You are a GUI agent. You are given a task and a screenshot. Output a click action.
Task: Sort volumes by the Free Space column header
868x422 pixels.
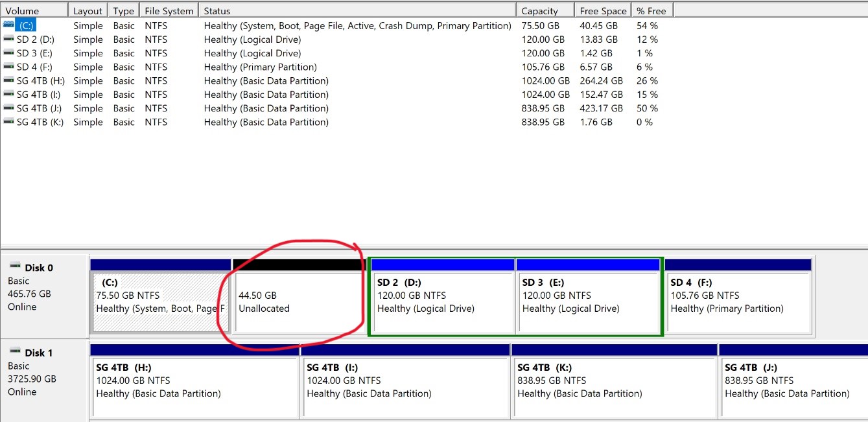[603, 10]
